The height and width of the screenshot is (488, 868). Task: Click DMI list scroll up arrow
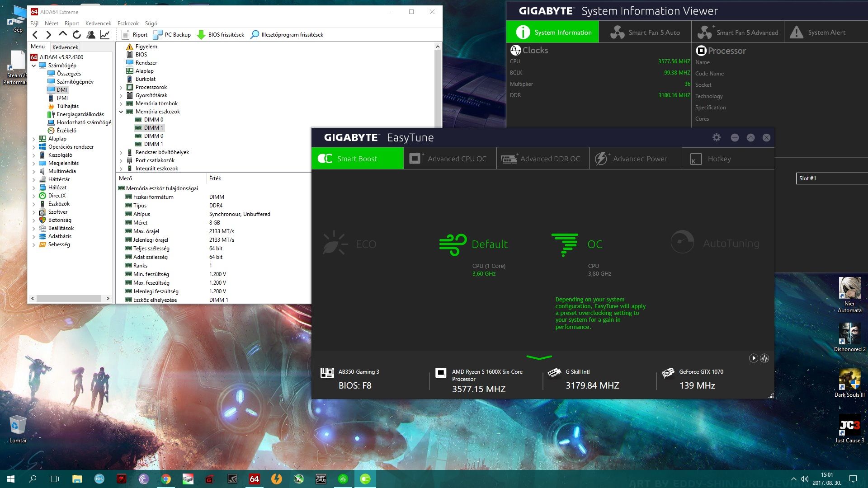(438, 47)
